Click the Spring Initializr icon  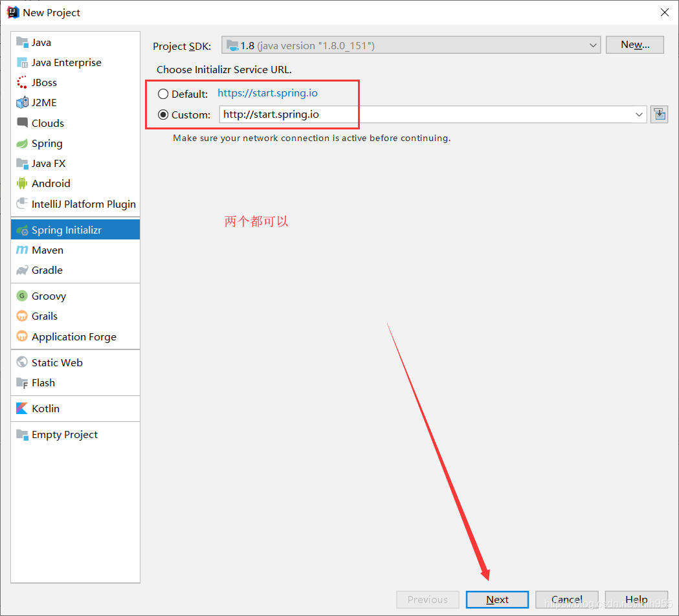click(22, 230)
